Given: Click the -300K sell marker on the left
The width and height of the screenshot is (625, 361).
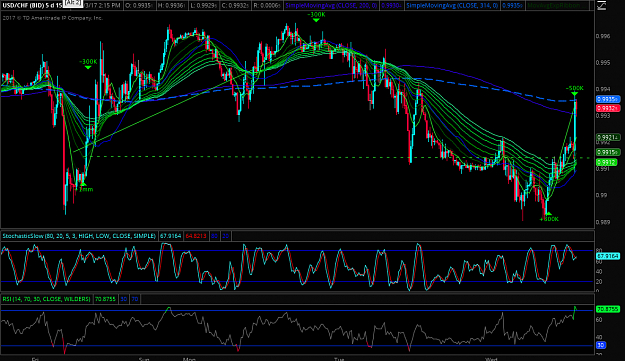Looking at the screenshot, I should coord(88,63).
